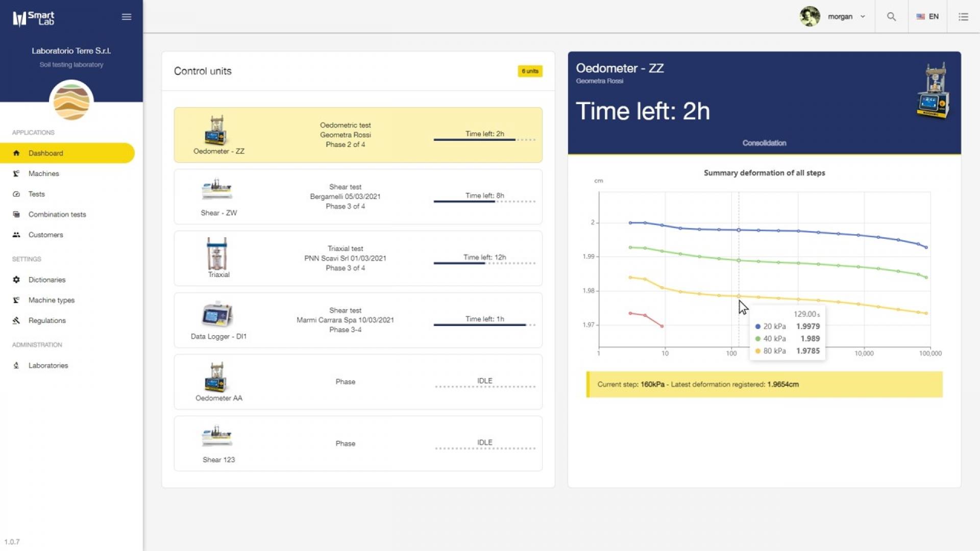This screenshot has height=551, width=980.
Task: Click the Smart Lab logo
Action: 34,18
